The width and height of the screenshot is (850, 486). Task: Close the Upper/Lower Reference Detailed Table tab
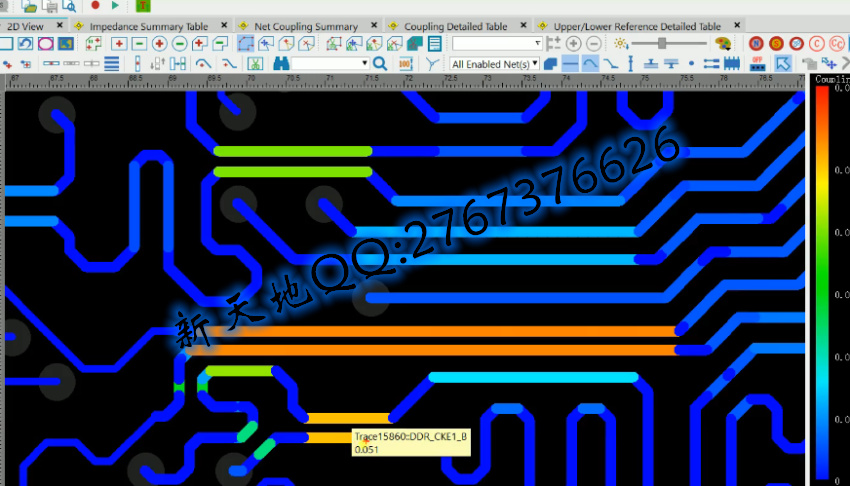click(x=737, y=26)
